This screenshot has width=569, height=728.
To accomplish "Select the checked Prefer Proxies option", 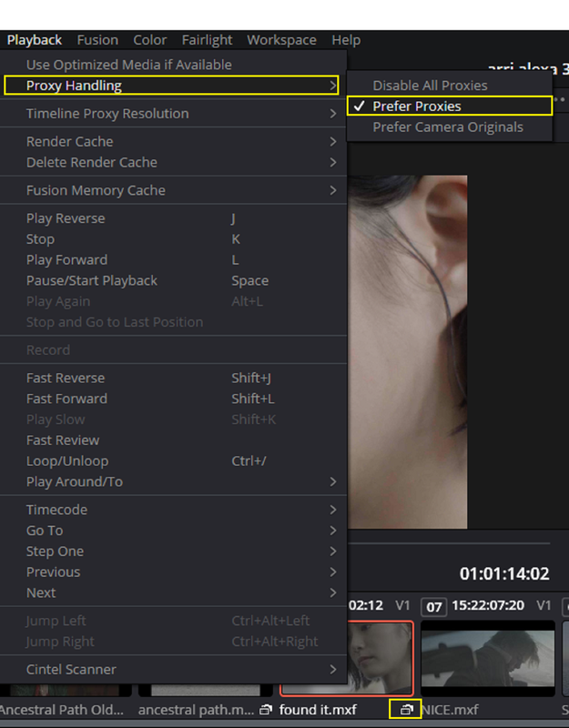I will click(x=449, y=106).
